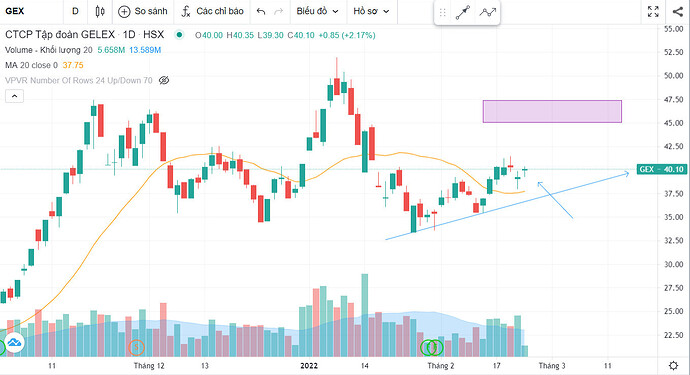Select the Volume Khối lượng 20 label
Image resolution: width=690 pixels, height=375 pixels.
[x=49, y=50]
